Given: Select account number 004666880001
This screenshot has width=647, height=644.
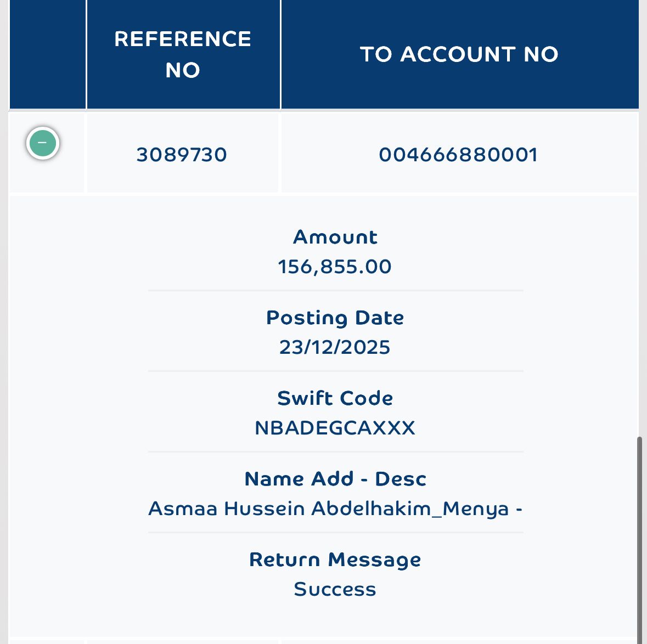Looking at the screenshot, I should 458,155.
